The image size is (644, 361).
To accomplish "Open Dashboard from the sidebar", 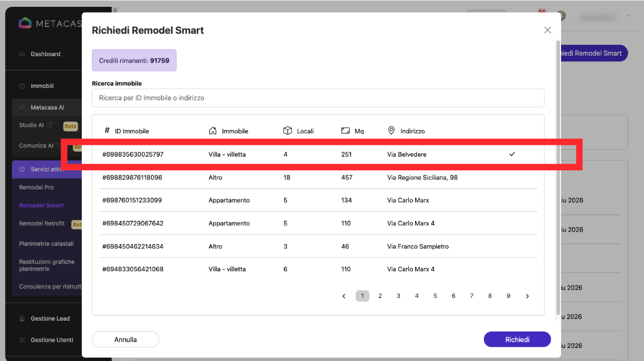I will [45, 54].
